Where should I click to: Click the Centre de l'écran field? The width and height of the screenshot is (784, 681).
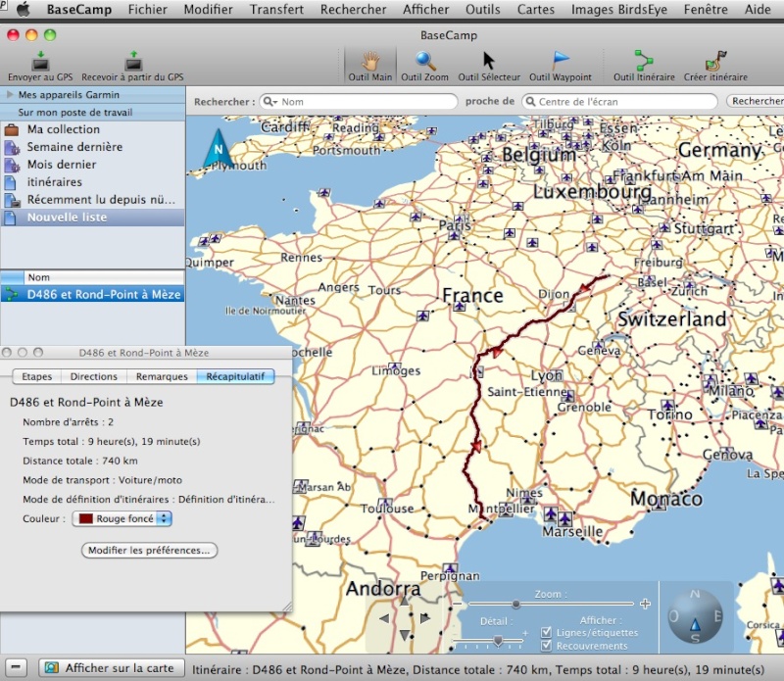point(620,102)
